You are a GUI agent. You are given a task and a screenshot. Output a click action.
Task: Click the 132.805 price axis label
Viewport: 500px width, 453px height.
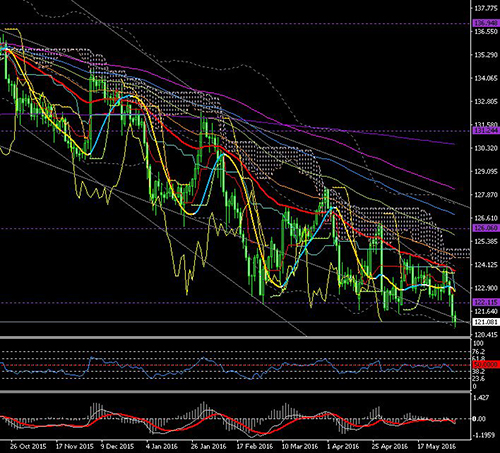[486, 102]
